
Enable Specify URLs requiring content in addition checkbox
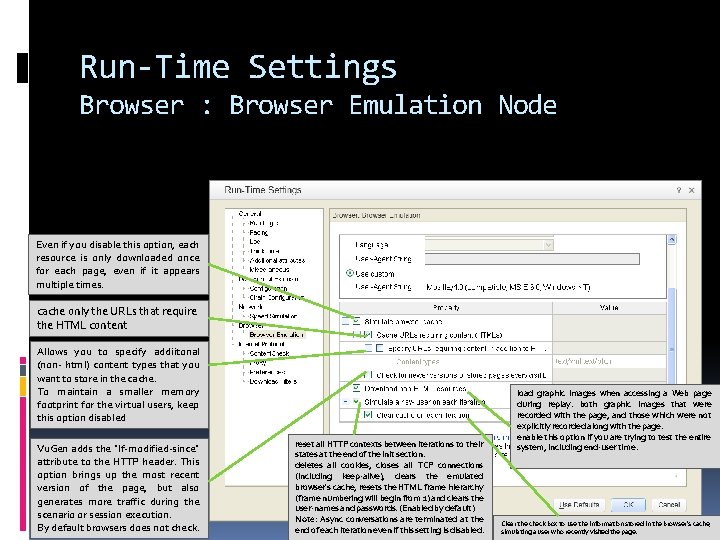tap(379, 348)
